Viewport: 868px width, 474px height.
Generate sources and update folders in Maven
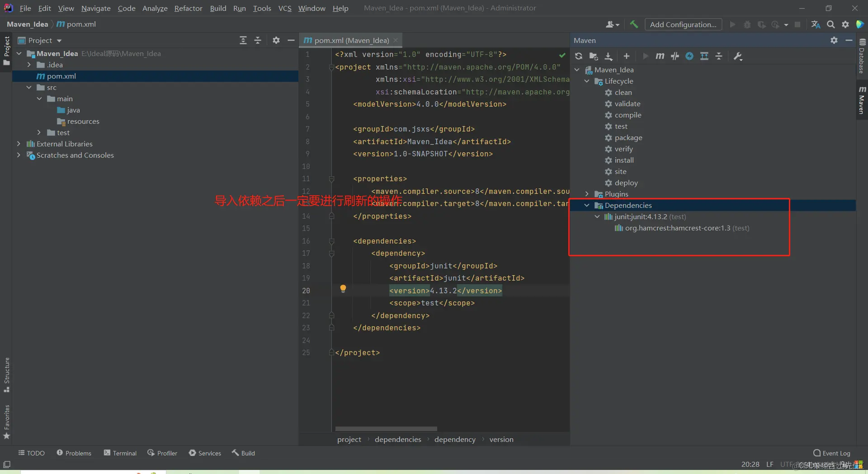click(594, 56)
